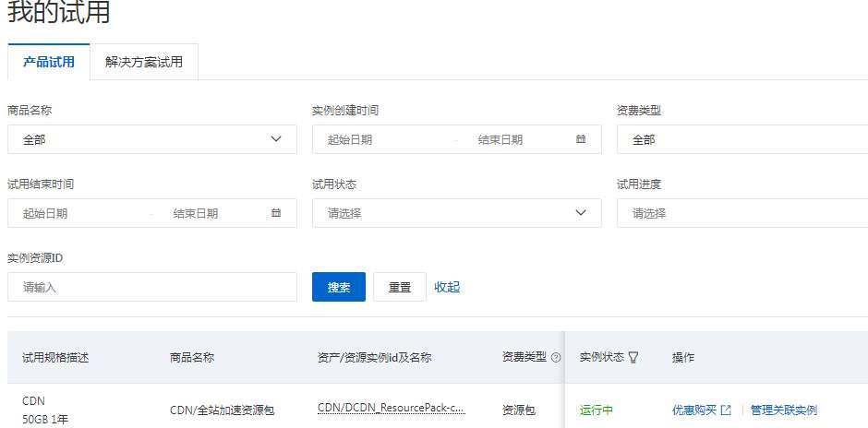The height and width of the screenshot is (428, 868).
Task: Expand the 试用状态 dropdown
Action: click(x=457, y=213)
